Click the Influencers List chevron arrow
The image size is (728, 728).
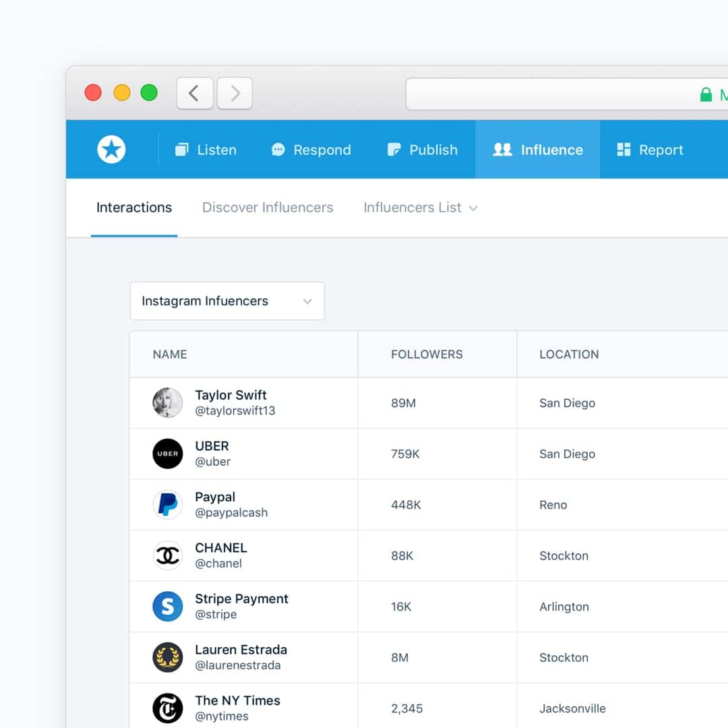(x=473, y=208)
